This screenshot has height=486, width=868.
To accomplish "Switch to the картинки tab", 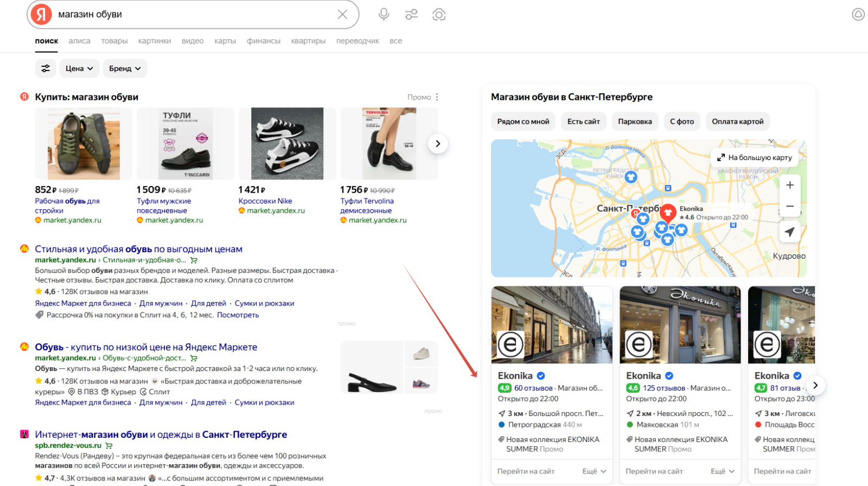I will [155, 41].
